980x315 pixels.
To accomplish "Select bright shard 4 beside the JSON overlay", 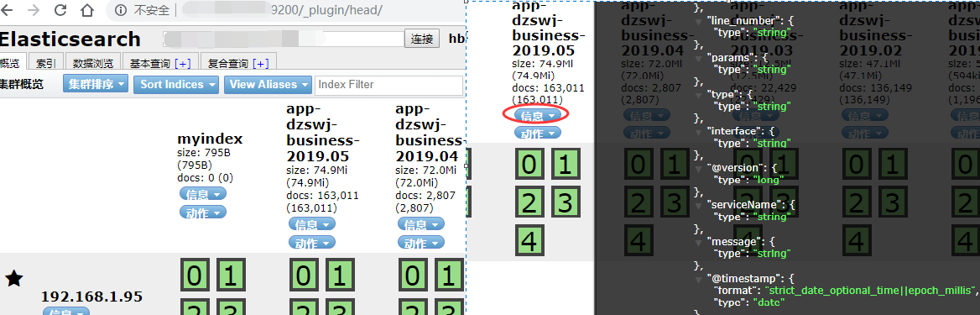I will [529, 240].
